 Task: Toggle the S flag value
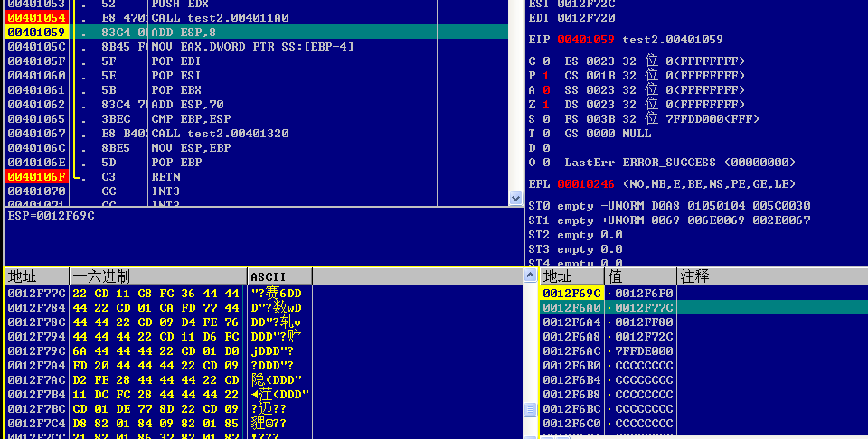click(x=546, y=118)
